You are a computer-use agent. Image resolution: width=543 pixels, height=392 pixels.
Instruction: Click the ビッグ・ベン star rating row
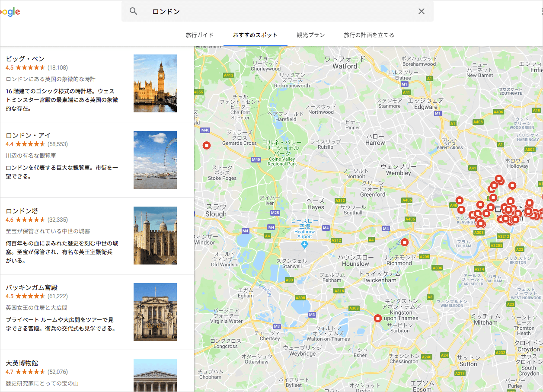(37, 67)
